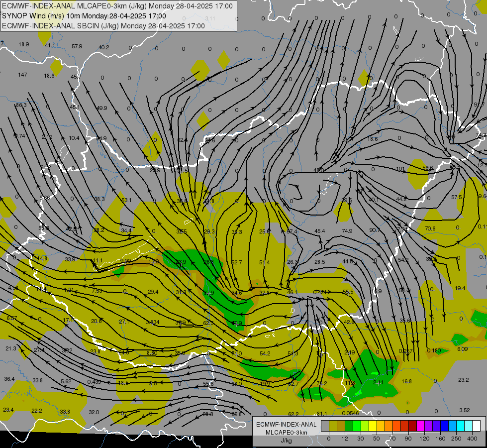This screenshot has width=487, height=448.
Task: Click the ECMWF-INDEX-ANAL MLCAPE0-3km title line
Action: (x=117, y=6)
